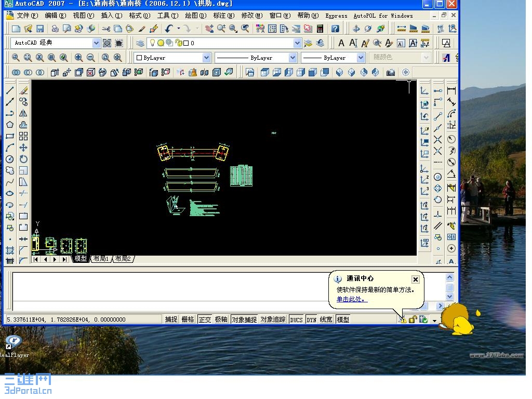
Task: Switch to SW Isometric view
Action: click(x=340, y=72)
